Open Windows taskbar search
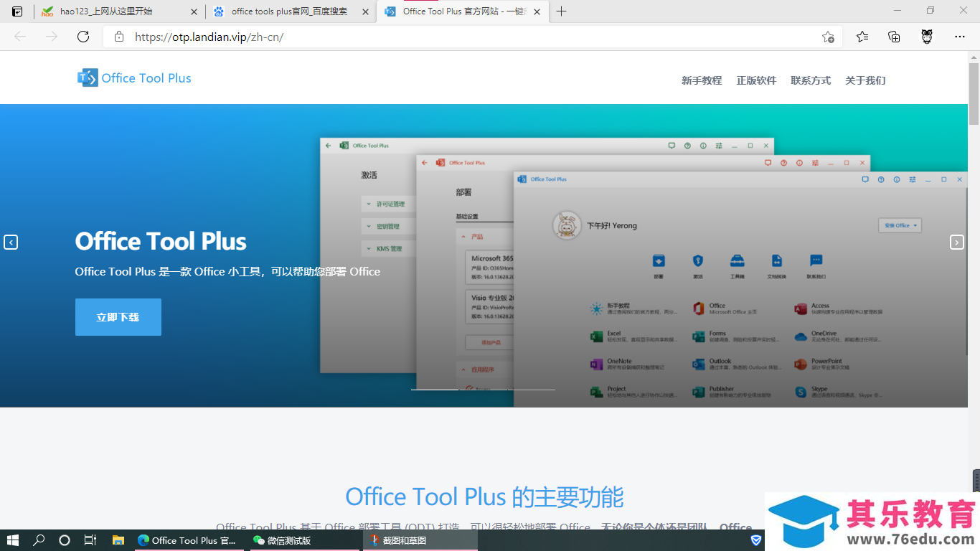The height and width of the screenshot is (551, 980). pyautogui.click(x=39, y=540)
